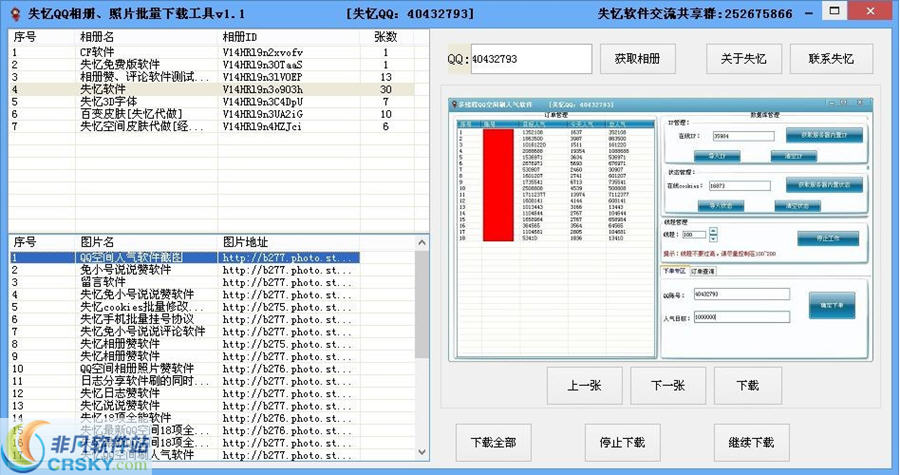Select photo 日志分享软件刷的同时
The height and width of the screenshot is (475, 900).
185,381
